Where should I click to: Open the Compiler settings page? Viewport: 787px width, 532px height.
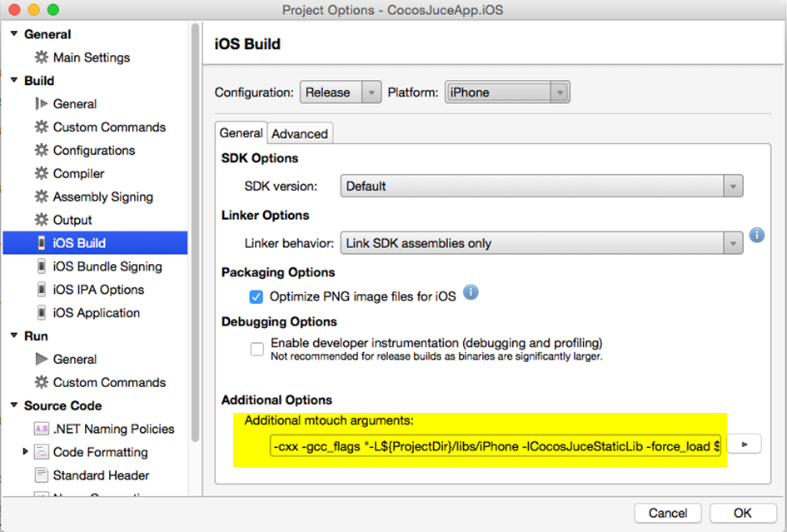coord(79,173)
